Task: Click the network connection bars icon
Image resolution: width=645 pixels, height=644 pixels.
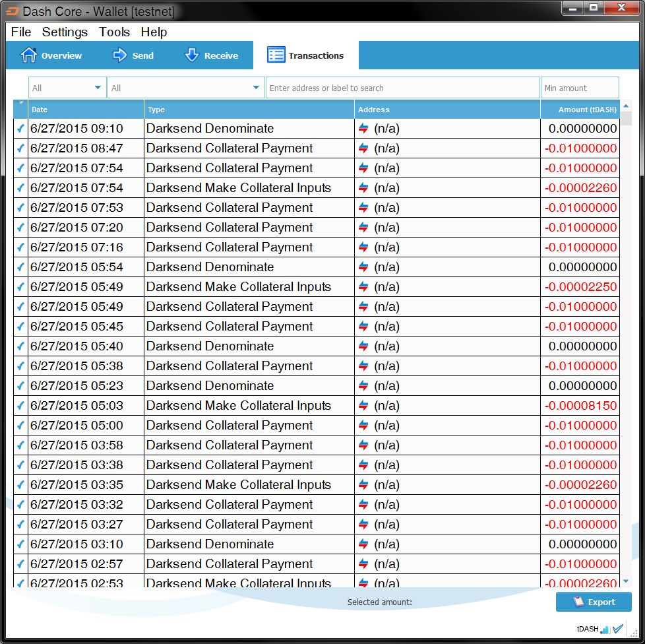Action: [x=605, y=629]
